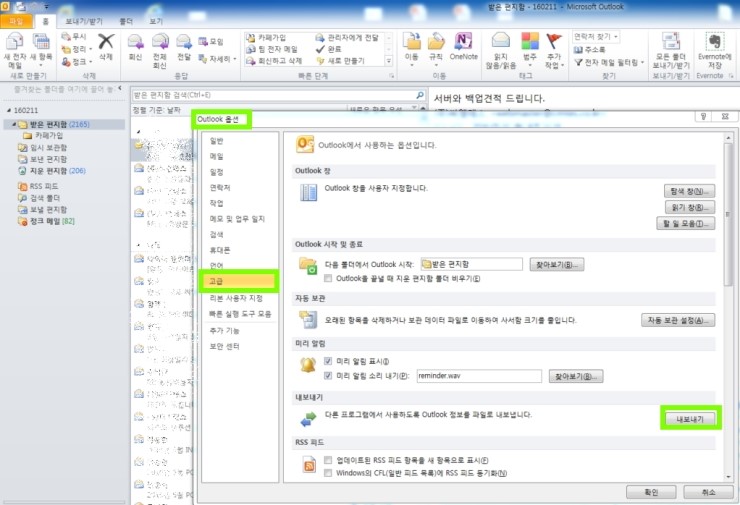Enable 업데이트된 RSS 피드 항목 checkbox
Screen dimensions: 740x505
[x=328, y=460]
